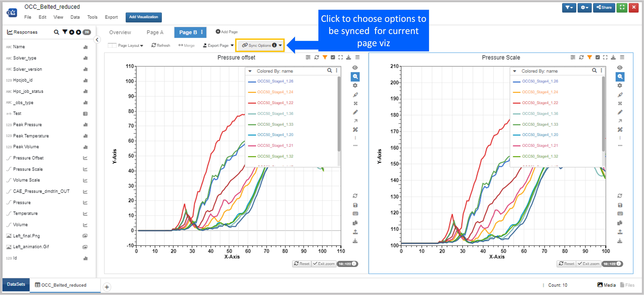Open top-right settings gear dropdown
The width and height of the screenshot is (644, 295).
click(x=585, y=8)
